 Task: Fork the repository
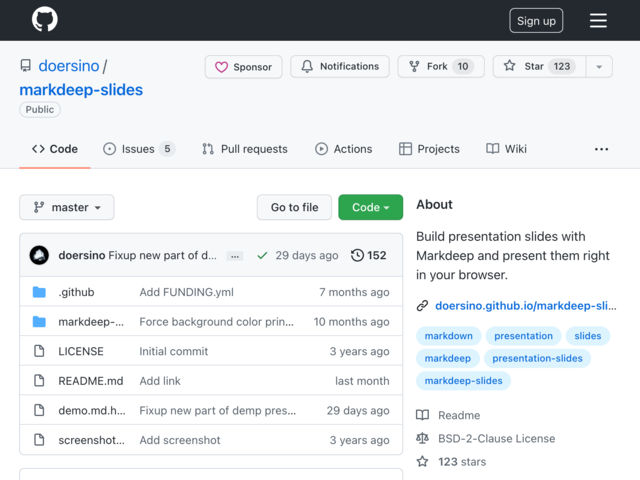(x=441, y=66)
